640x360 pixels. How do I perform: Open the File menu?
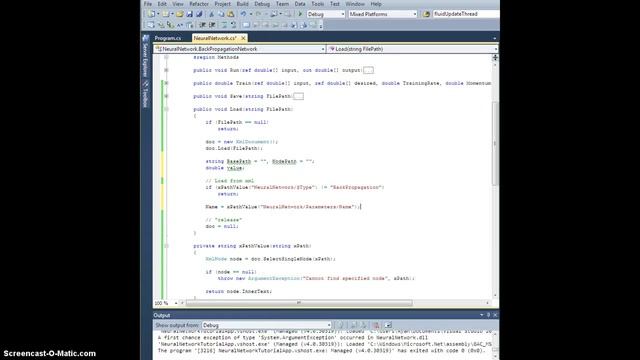coord(148,4)
